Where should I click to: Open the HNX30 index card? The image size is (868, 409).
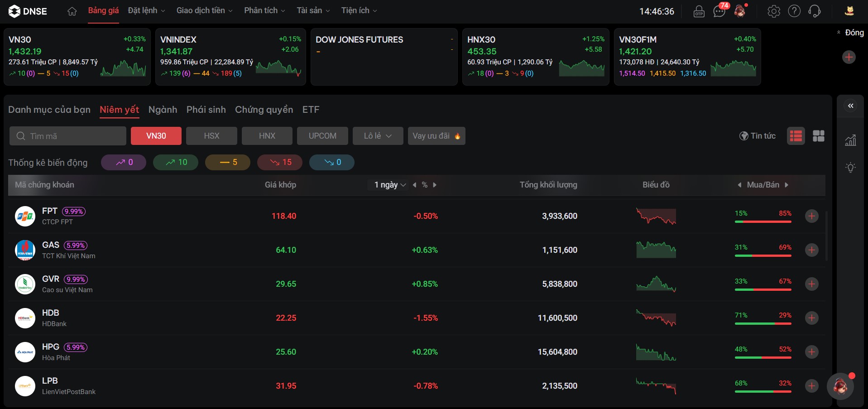click(x=536, y=57)
